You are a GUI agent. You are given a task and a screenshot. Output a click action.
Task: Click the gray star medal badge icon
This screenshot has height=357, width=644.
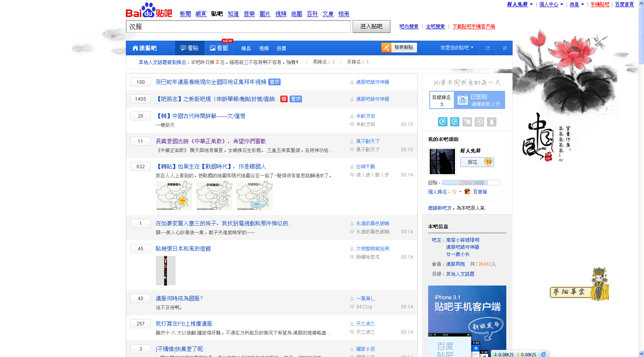point(479,122)
